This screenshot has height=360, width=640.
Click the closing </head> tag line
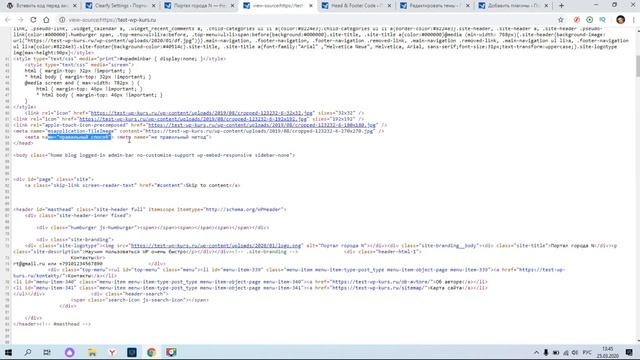click(23, 143)
